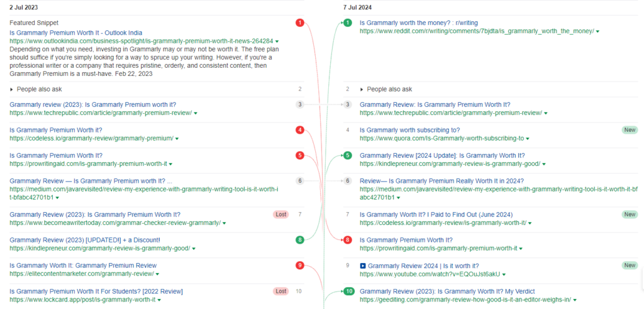This screenshot has height=309, width=644.
Task: Click grey position 3 badge in 2023 column
Action: point(300,105)
